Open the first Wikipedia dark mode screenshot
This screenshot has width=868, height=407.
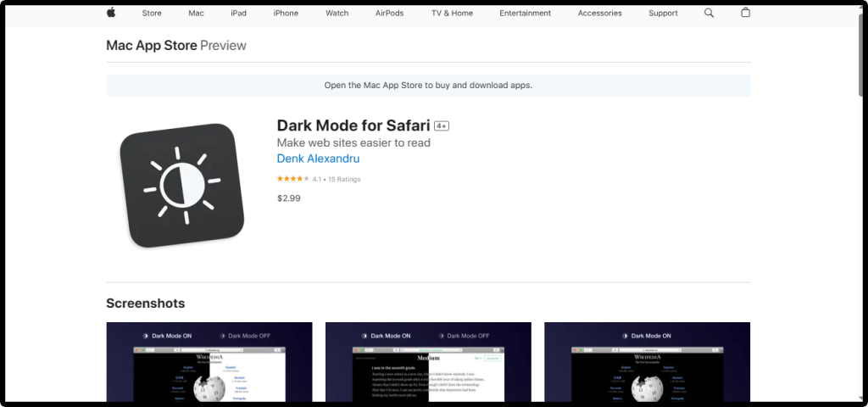click(209, 362)
